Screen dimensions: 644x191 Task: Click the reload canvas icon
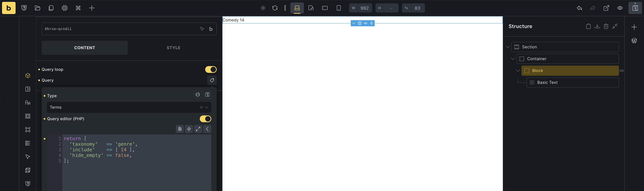tap(275, 8)
